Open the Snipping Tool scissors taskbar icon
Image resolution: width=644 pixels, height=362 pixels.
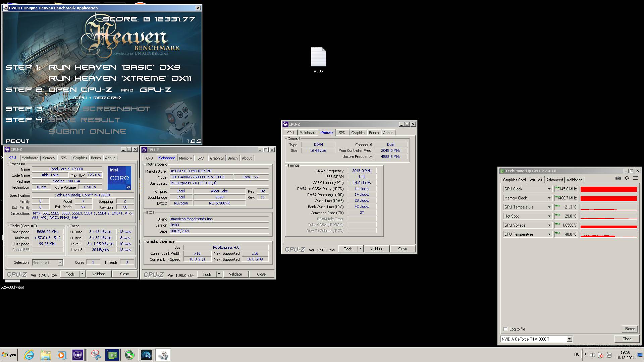click(x=96, y=355)
